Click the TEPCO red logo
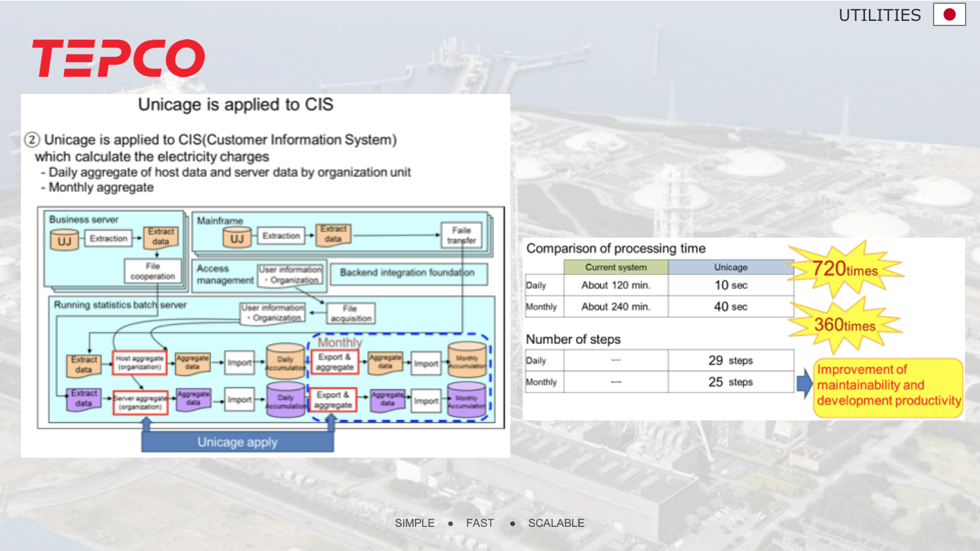This screenshot has width=980, height=551. click(118, 58)
